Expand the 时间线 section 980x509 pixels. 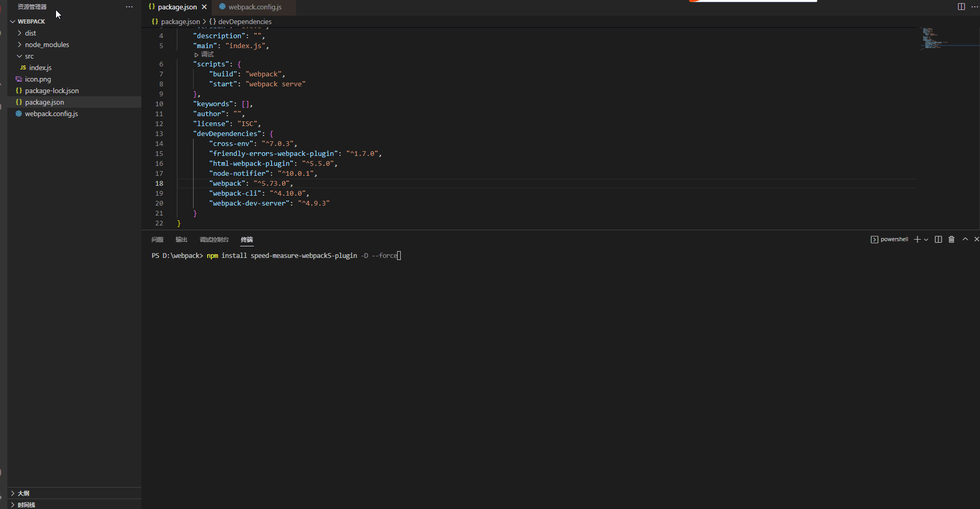click(25, 505)
